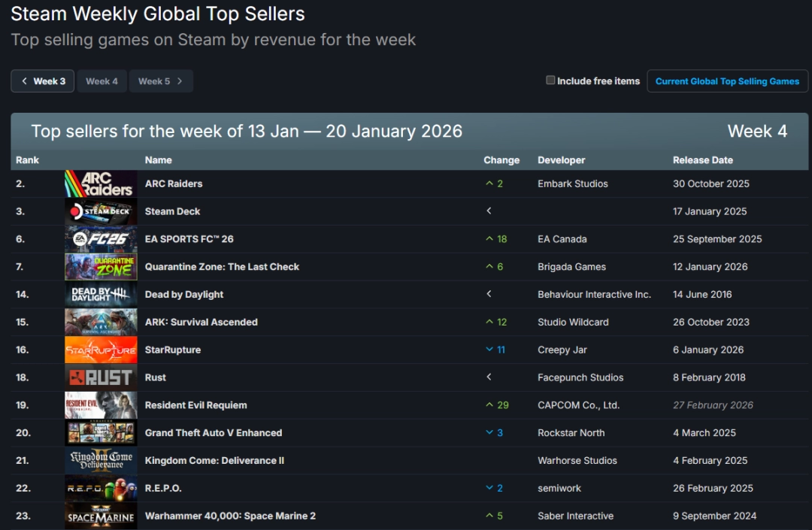The image size is (812, 530).
Task: Click the EA SPORTS FC26 capsule image
Action: pyautogui.click(x=101, y=239)
